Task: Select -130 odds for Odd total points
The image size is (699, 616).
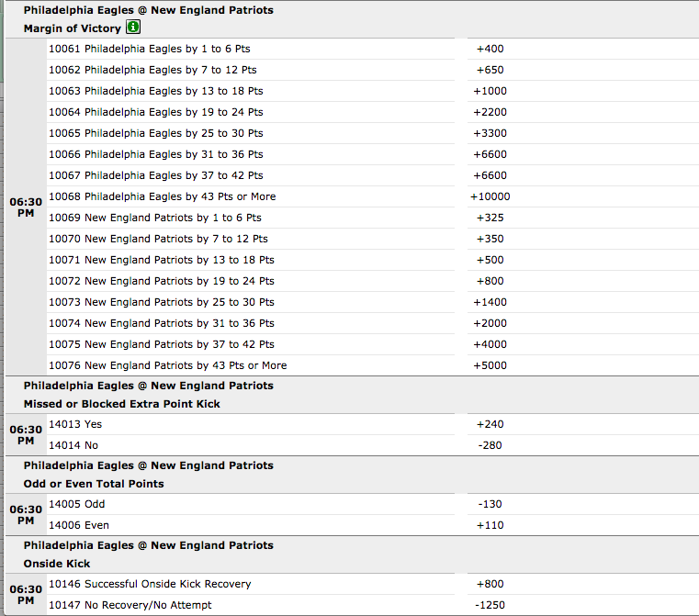Action: pyautogui.click(x=490, y=504)
